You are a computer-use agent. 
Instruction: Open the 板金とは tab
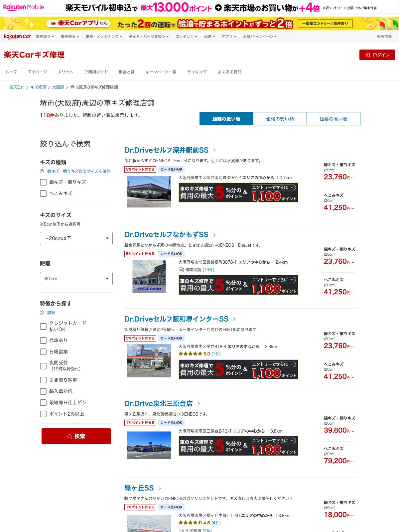click(127, 72)
